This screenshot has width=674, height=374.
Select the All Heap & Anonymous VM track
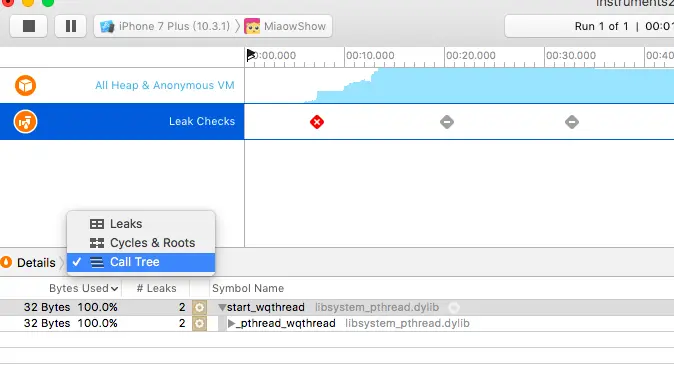click(x=122, y=85)
